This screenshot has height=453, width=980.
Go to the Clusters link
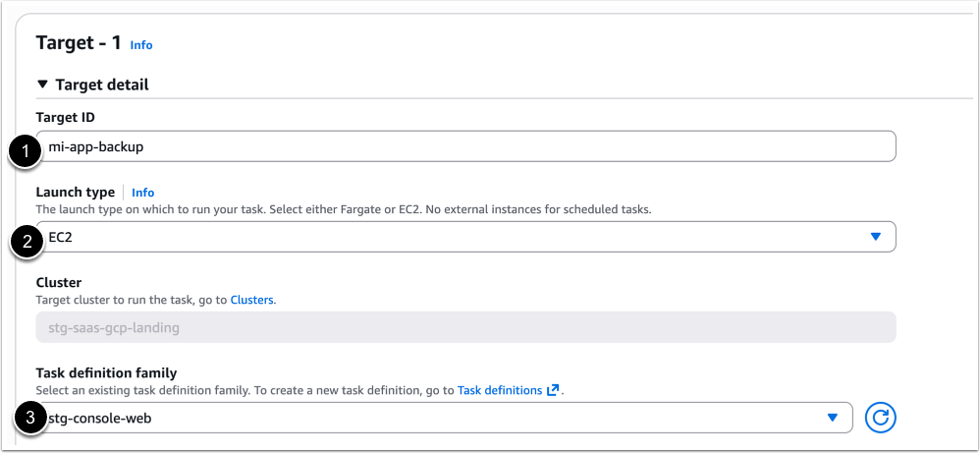pyautogui.click(x=250, y=299)
